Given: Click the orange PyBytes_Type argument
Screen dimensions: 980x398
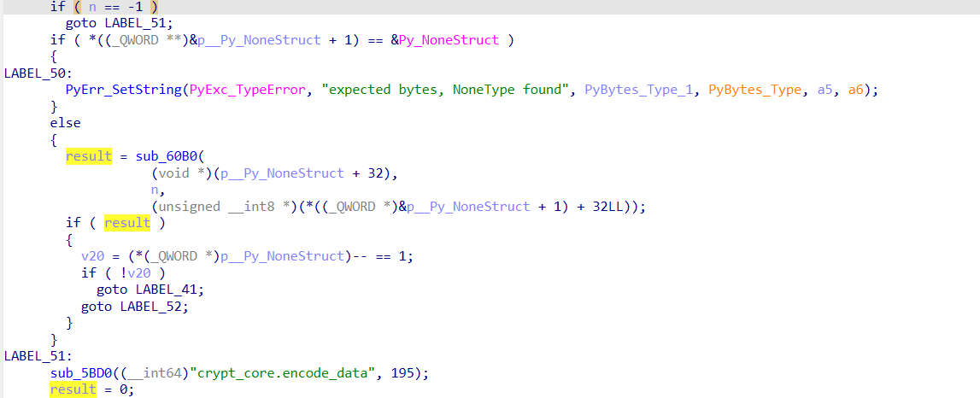Looking at the screenshot, I should click(x=754, y=90).
